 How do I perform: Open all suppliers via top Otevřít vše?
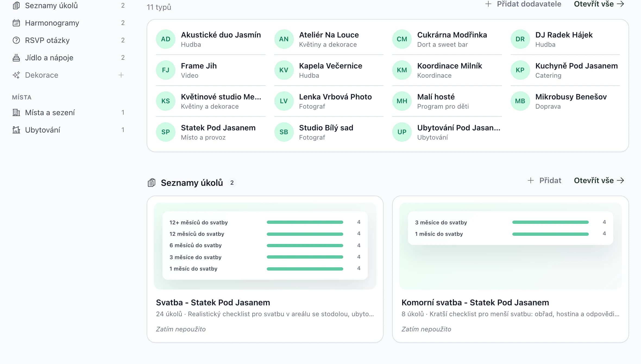(599, 4)
